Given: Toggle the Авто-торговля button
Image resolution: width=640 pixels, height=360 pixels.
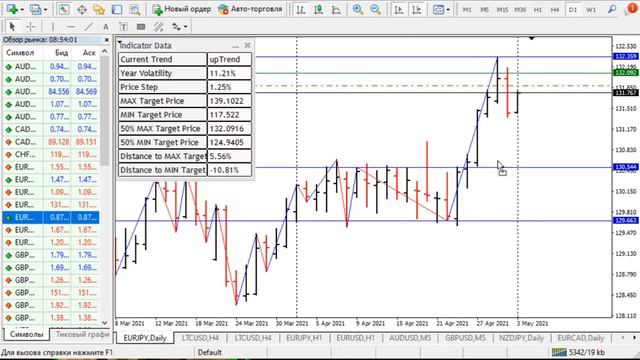Looking at the screenshot, I should tap(250, 9).
